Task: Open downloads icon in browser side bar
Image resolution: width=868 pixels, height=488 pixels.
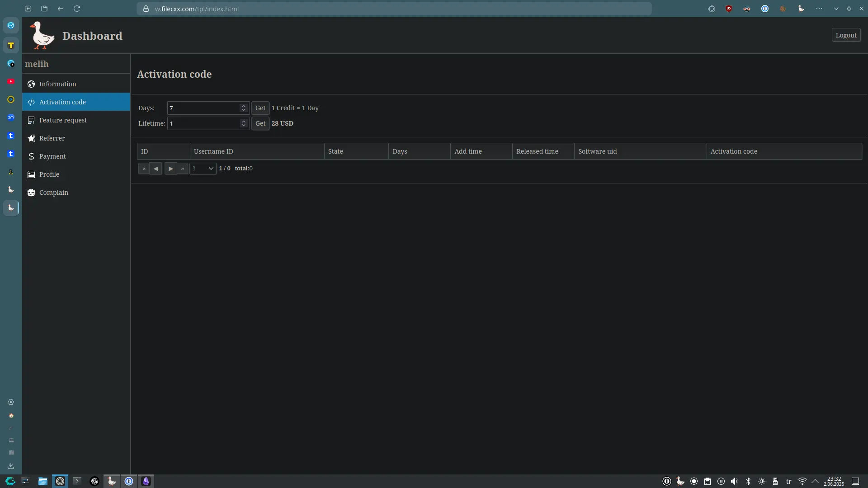Action: [11, 466]
